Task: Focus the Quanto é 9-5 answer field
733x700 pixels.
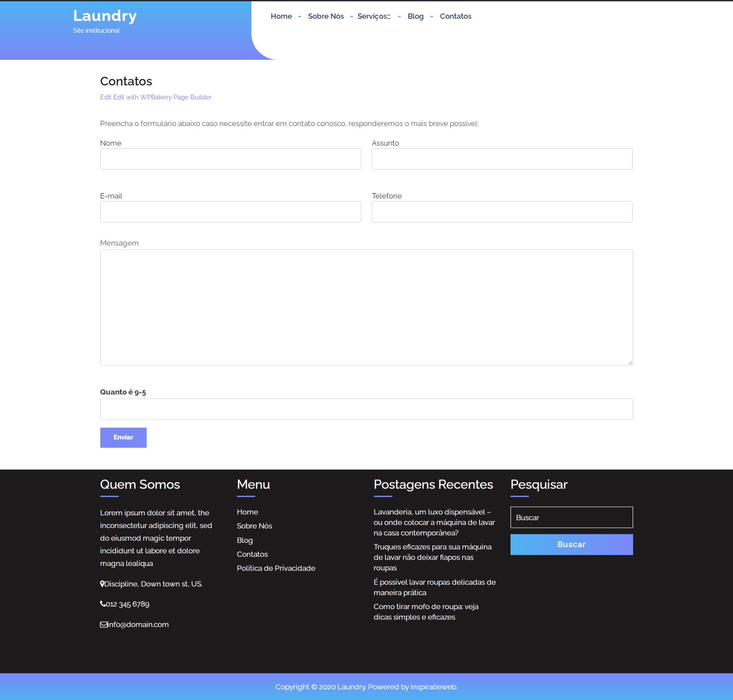Action: click(x=366, y=409)
